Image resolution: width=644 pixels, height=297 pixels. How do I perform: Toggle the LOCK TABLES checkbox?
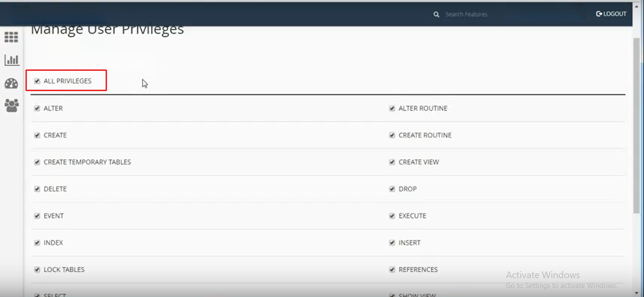pyautogui.click(x=37, y=270)
